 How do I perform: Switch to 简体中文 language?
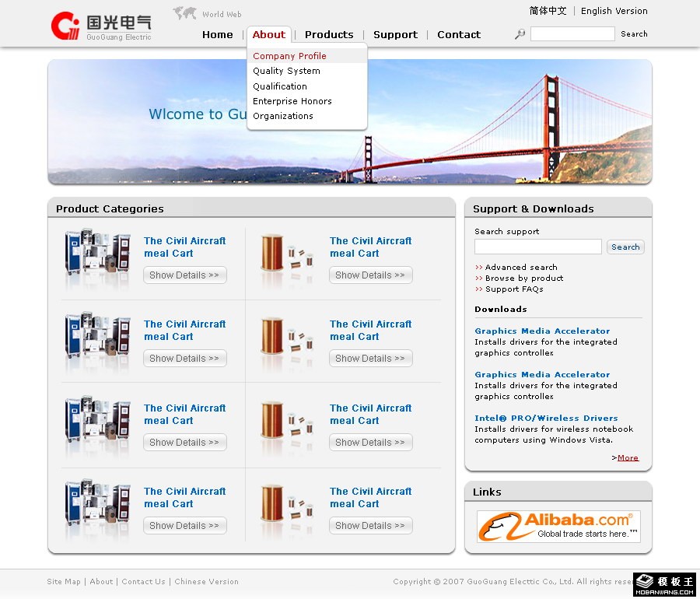[548, 11]
